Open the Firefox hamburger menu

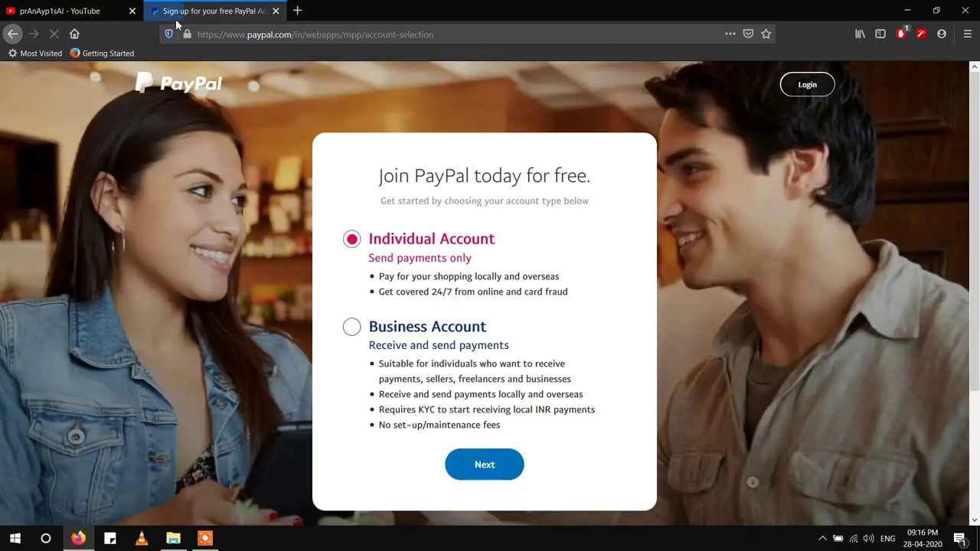tap(967, 34)
